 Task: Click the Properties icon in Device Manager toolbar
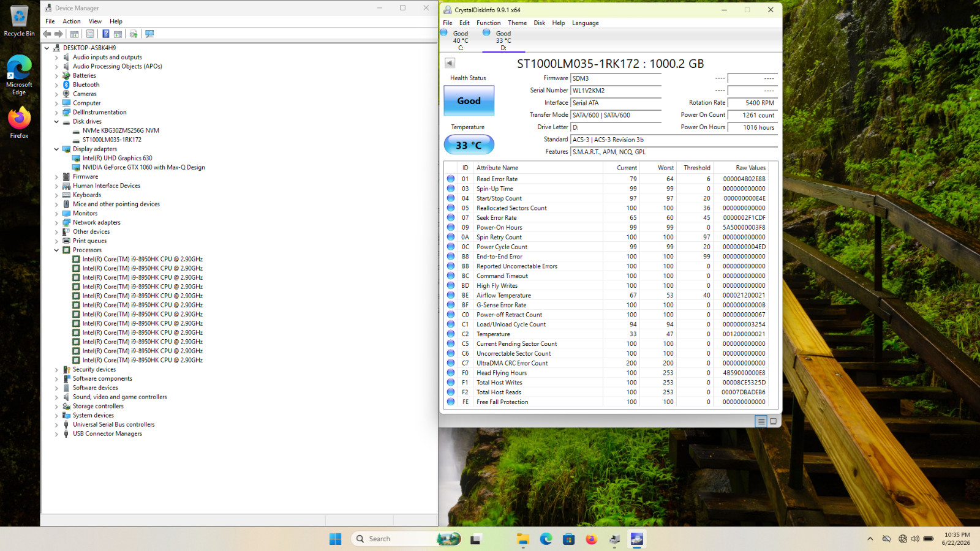pyautogui.click(x=90, y=34)
